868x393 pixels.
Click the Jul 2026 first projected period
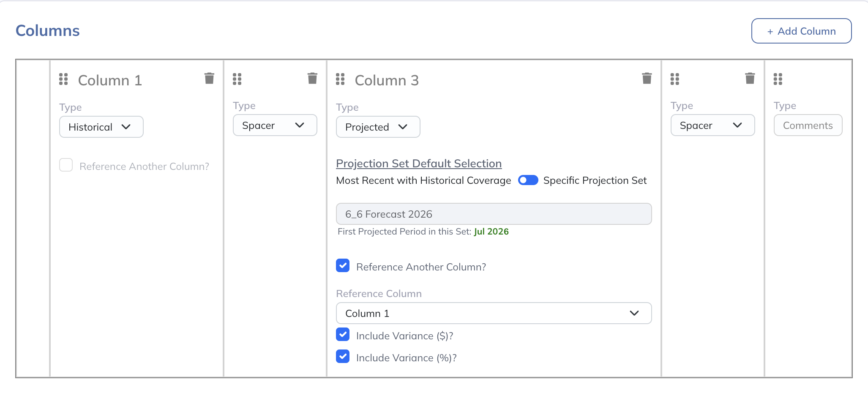point(491,232)
